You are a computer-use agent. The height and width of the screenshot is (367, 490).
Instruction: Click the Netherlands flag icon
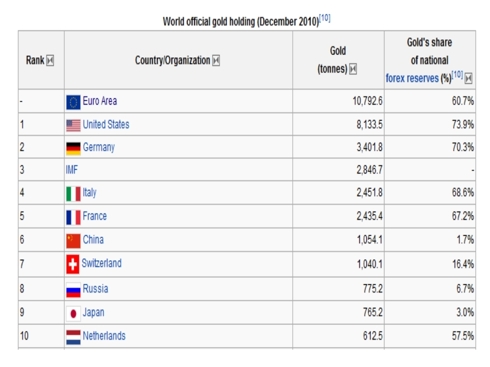click(x=73, y=337)
